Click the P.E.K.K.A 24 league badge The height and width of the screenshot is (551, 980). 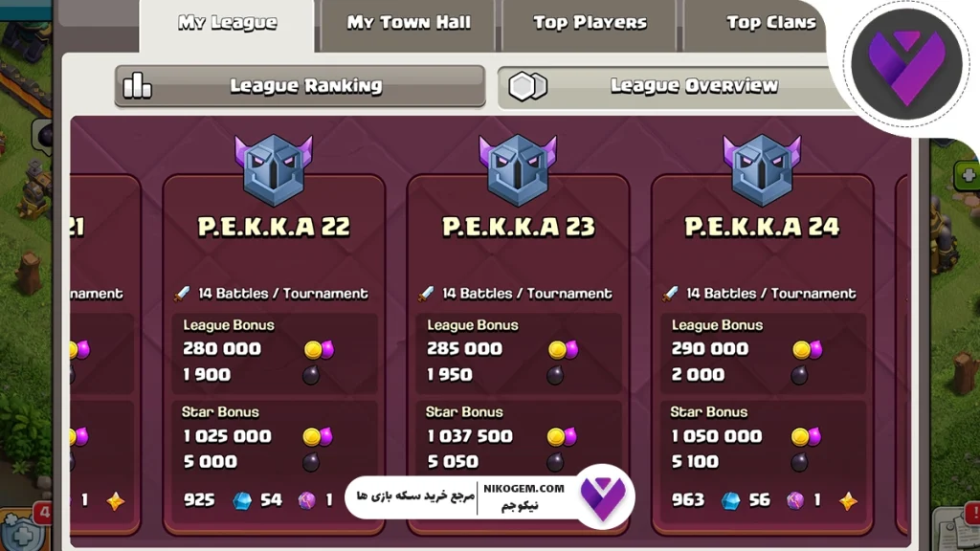coord(762,168)
